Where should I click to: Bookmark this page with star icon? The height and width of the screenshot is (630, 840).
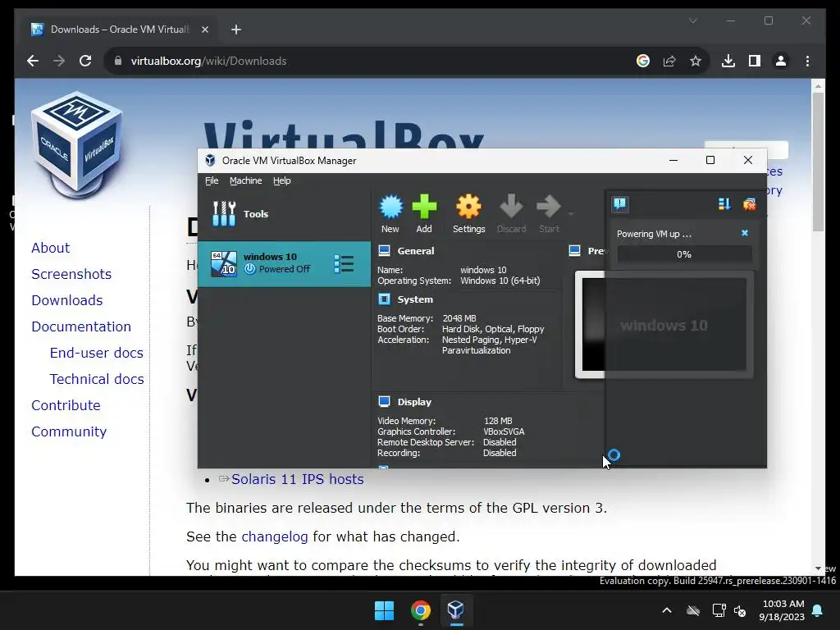696,61
